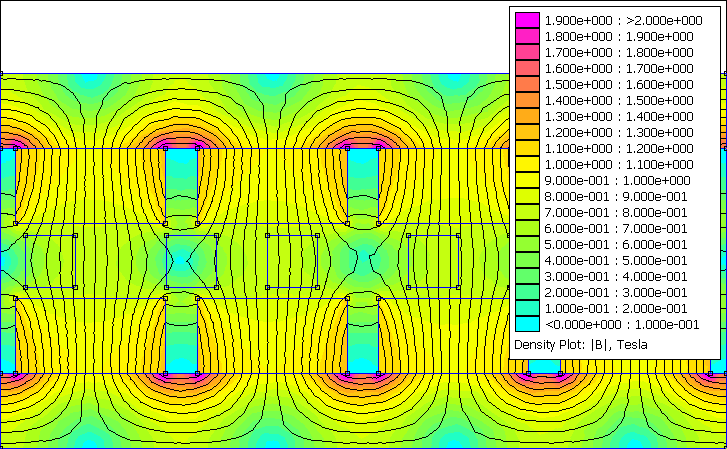
Task: Select the legend text '1.700e+000 : 1.800e+000'
Action: click(x=619, y=52)
